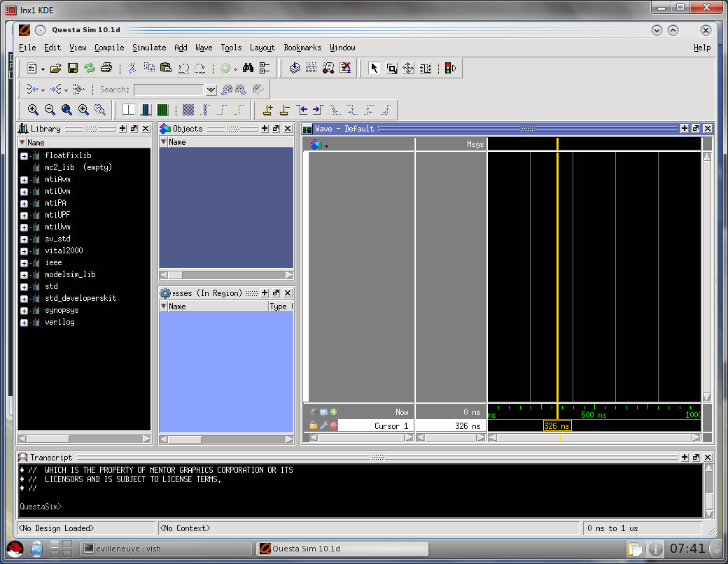The image size is (728, 564).
Task: Zoom the Library pane with plus button
Action: [122, 129]
